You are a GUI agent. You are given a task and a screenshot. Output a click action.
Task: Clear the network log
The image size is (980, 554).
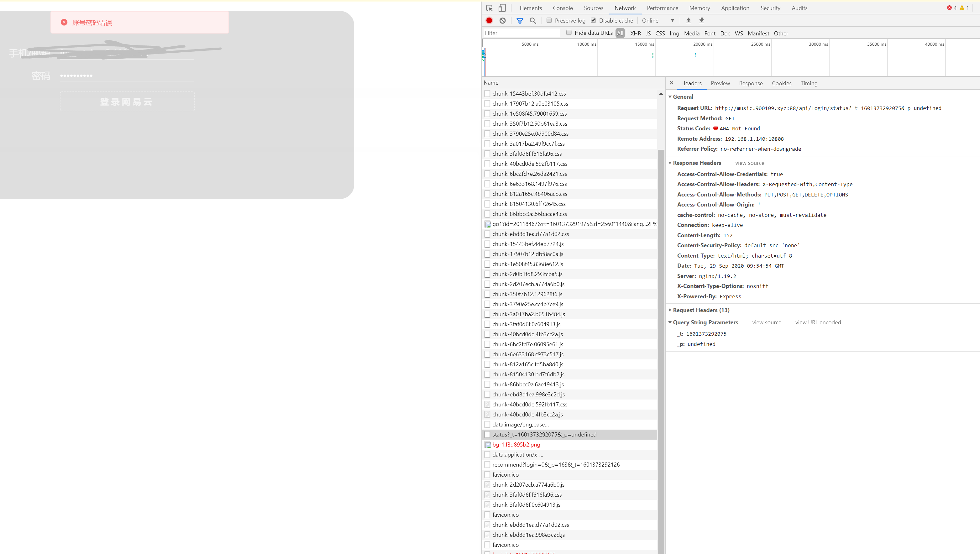point(503,21)
